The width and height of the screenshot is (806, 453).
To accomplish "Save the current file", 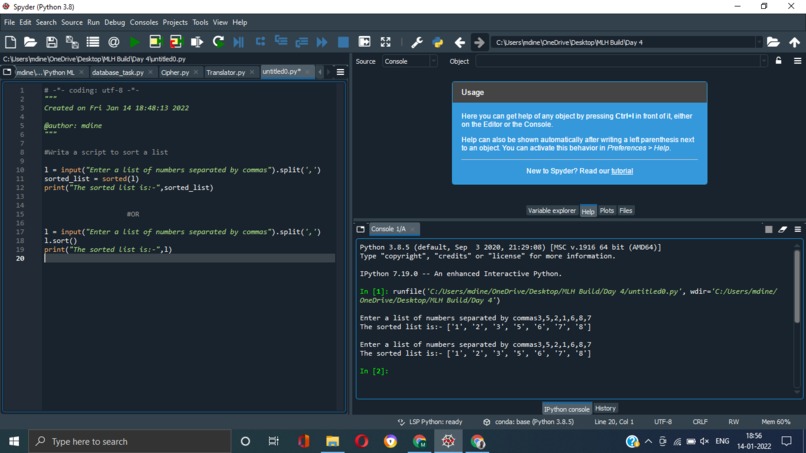I will tap(51, 42).
